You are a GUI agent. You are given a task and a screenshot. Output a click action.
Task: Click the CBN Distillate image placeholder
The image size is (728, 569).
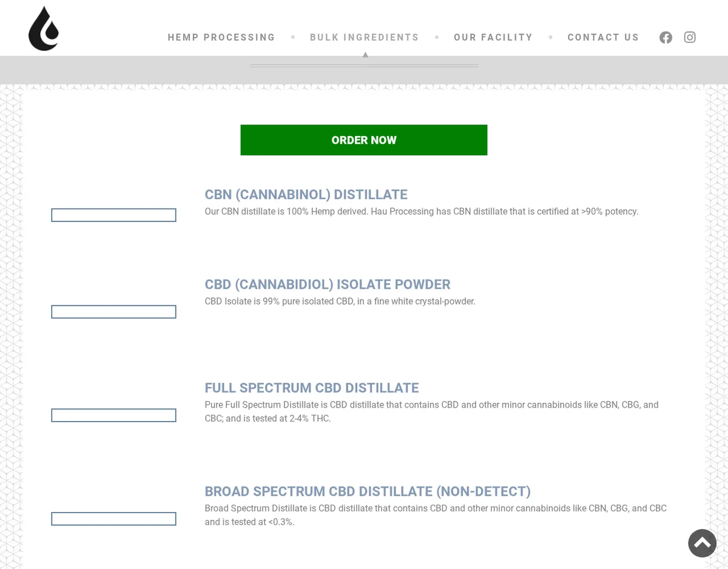[113, 215]
